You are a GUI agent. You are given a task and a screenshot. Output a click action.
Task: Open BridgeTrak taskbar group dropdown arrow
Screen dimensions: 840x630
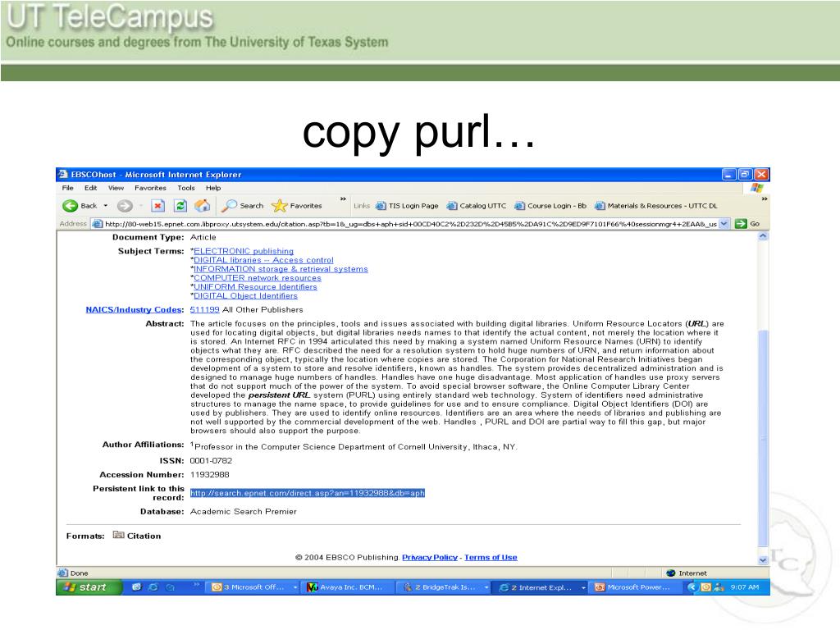[x=486, y=587]
